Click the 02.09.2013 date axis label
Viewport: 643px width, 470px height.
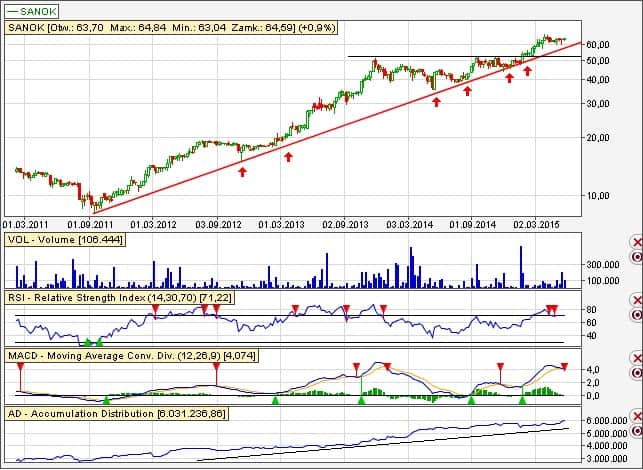(344, 225)
